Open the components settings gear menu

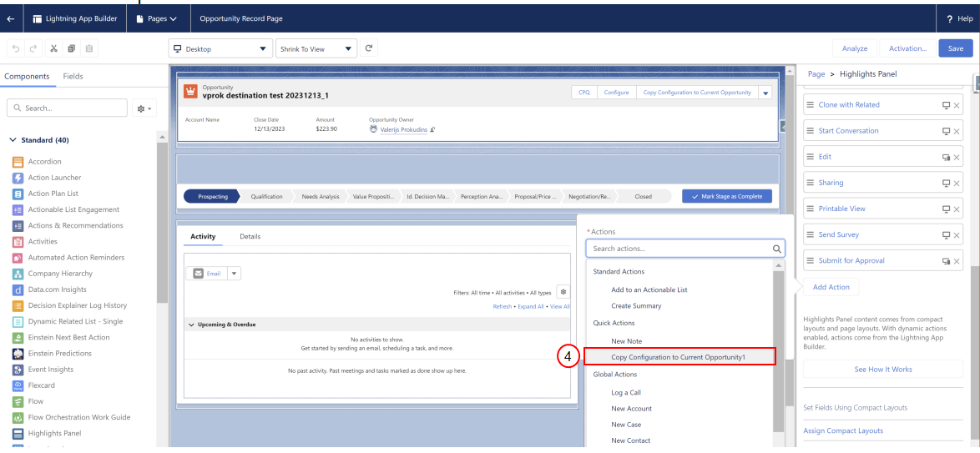[144, 108]
